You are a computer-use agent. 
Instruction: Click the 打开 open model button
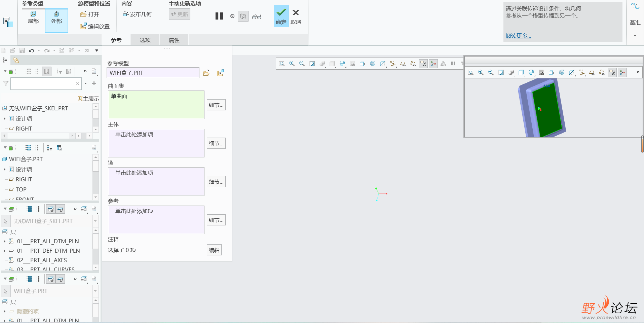[x=90, y=14]
